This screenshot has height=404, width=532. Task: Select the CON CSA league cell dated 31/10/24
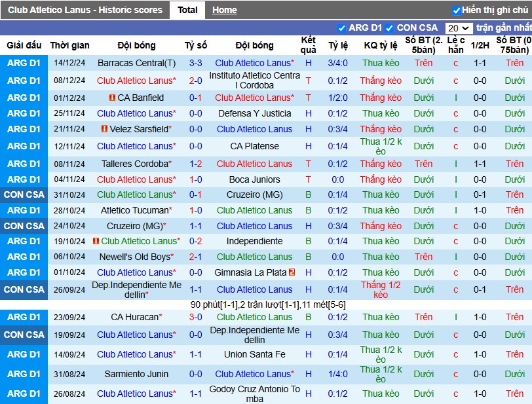24,194
